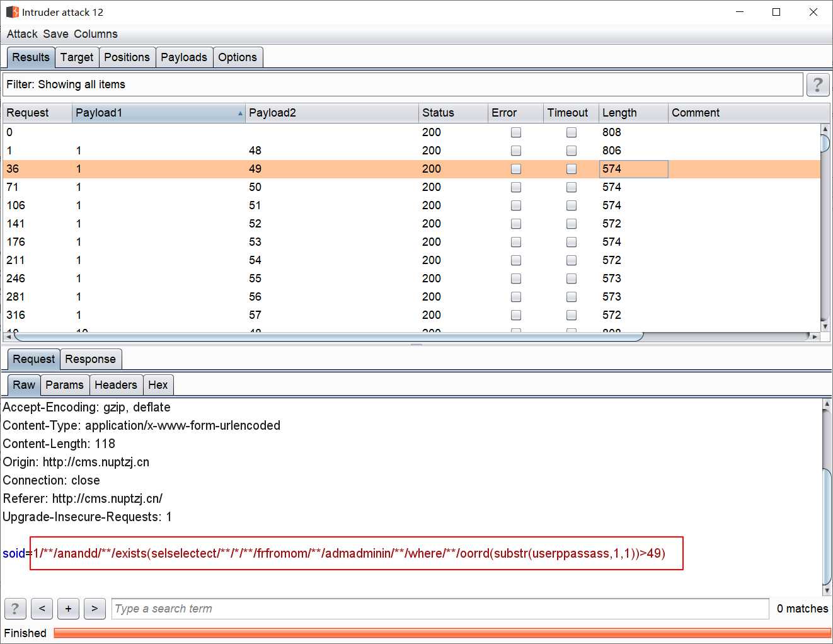Open the Columns menu
Viewport: 833px width, 644px height.
coord(96,34)
